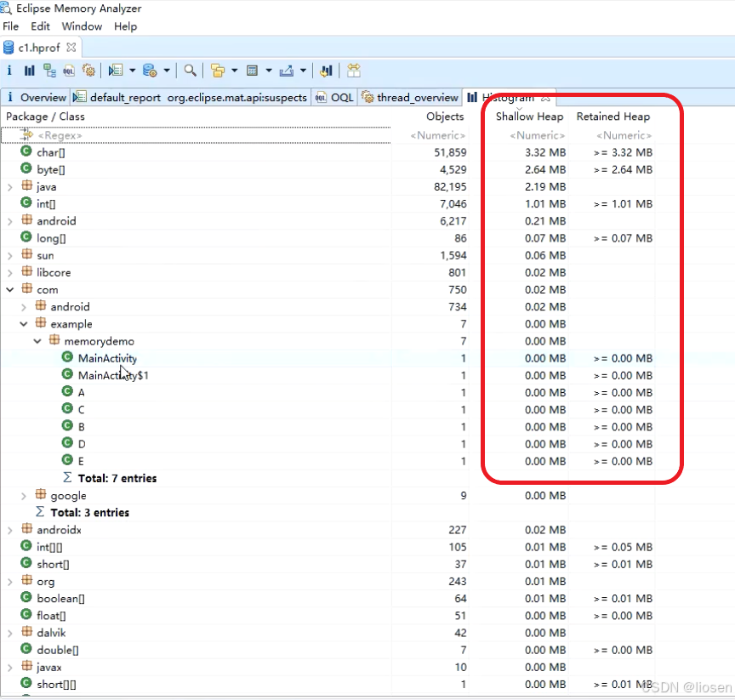Image resolution: width=735 pixels, height=700 pixels.
Task: Click the package icon beside dalvik
Action: 27,632
